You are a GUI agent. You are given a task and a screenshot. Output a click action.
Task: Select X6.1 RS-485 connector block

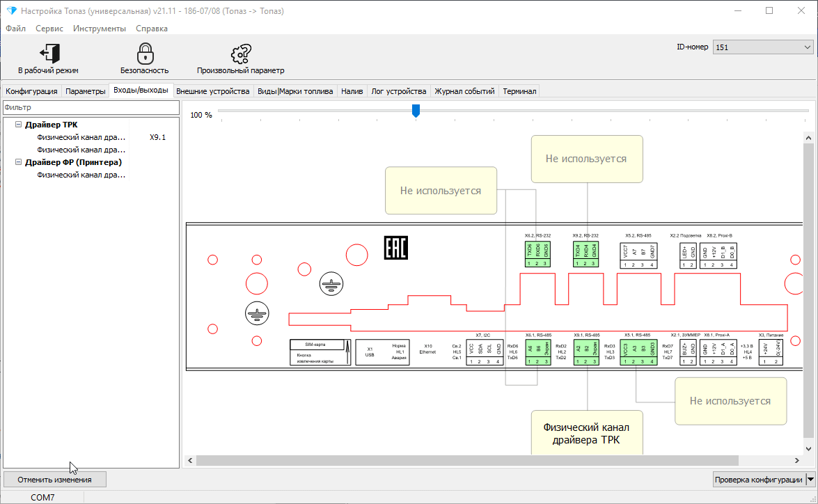pos(538,353)
